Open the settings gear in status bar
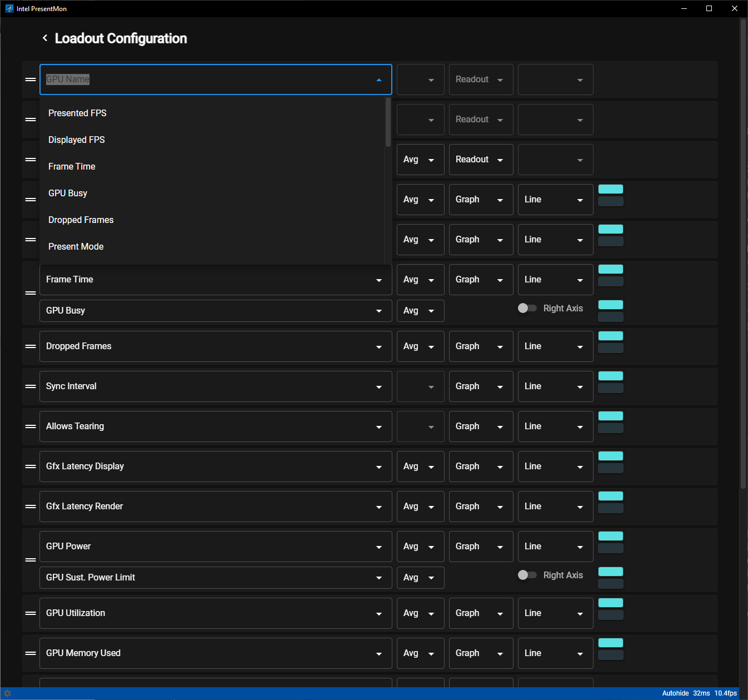This screenshot has width=748, height=700. pyautogui.click(x=7, y=693)
